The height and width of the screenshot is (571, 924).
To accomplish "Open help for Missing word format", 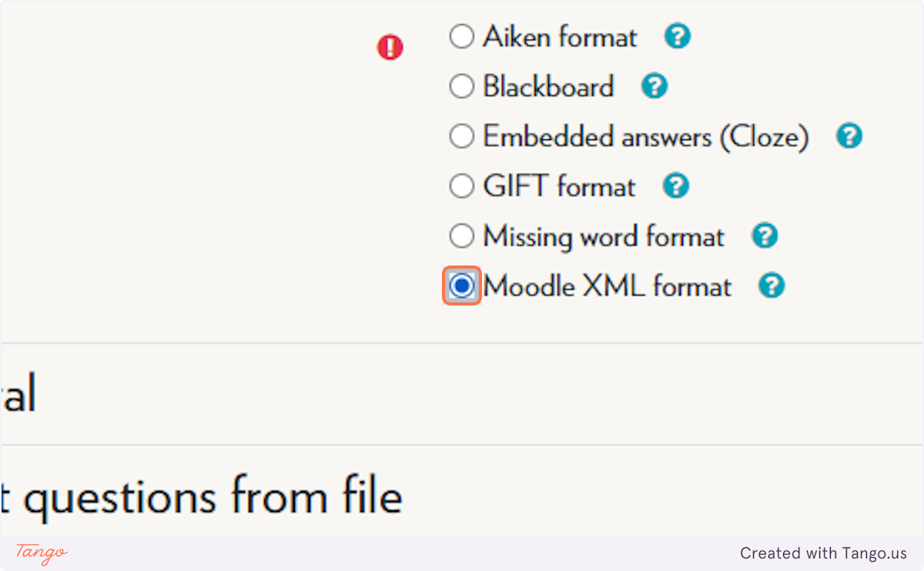I will tap(765, 236).
